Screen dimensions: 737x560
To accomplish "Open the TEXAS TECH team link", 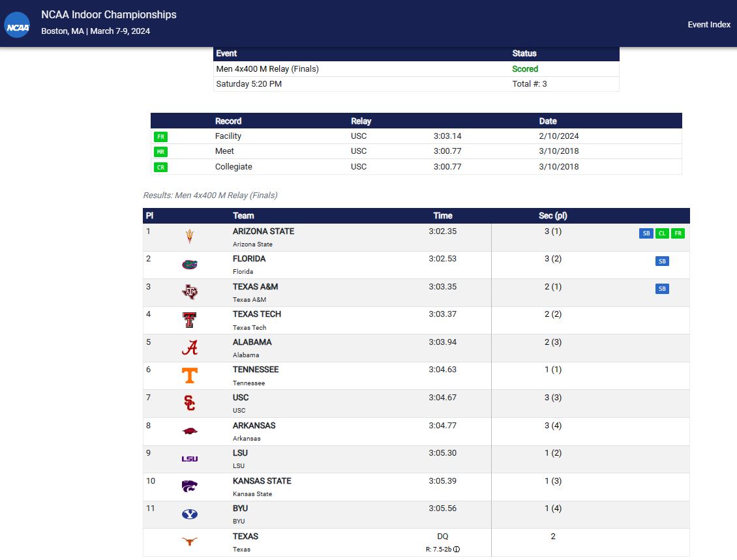I will (256, 314).
